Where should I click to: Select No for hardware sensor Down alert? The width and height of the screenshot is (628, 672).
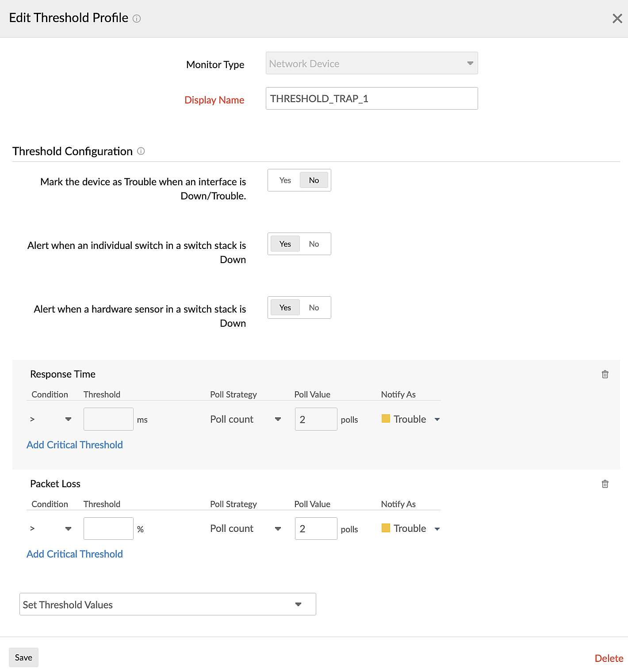pyautogui.click(x=314, y=308)
